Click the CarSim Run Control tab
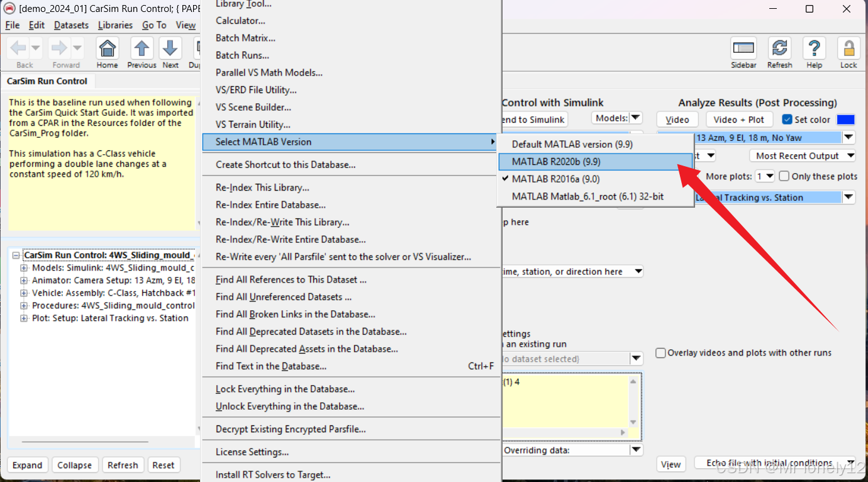This screenshot has width=868, height=482. pos(47,81)
